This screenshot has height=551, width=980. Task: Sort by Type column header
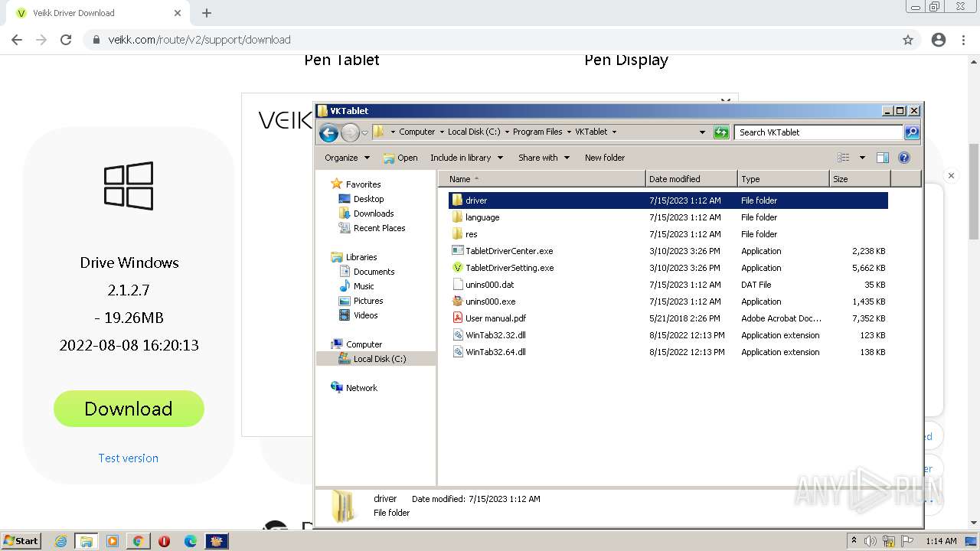[783, 179]
